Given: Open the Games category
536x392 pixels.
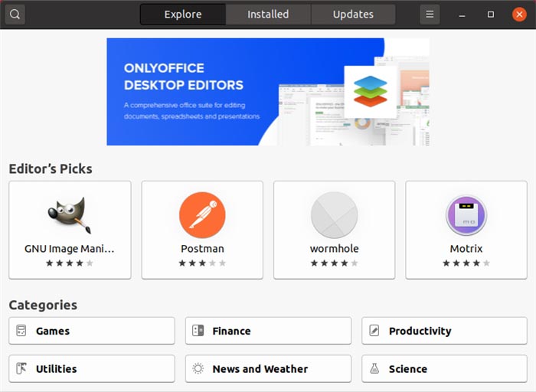Looking at the screenshot, I should click(92, 331).
